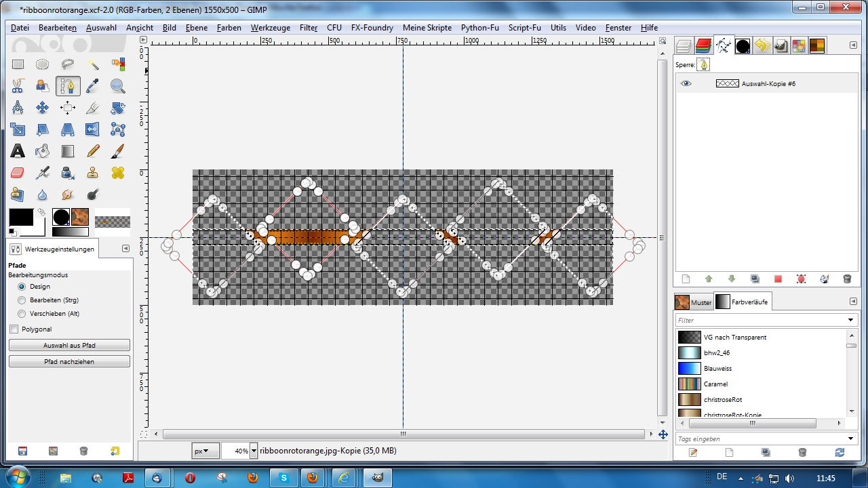Open the Filter menu
Image resolution: width=868 pixels, height=488 pixels.
tap(308, 28)
